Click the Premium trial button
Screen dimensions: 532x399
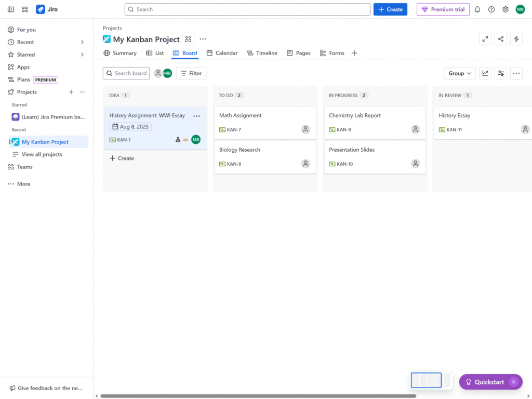coord(443,9)
